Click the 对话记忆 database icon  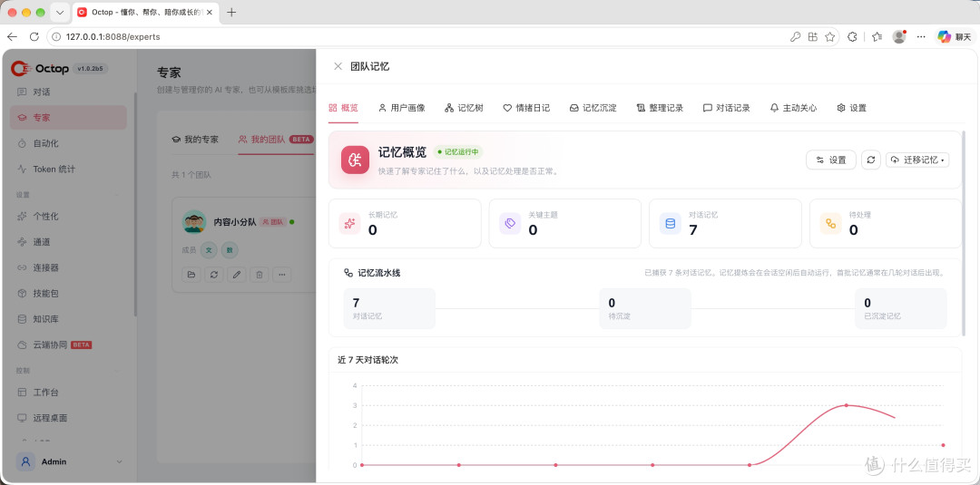670,223
